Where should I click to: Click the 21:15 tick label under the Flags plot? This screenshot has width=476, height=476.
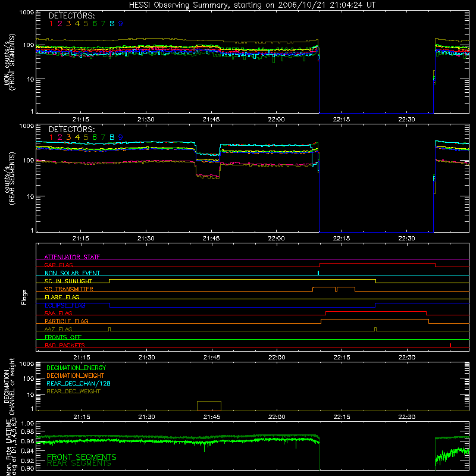pos(82,358)
